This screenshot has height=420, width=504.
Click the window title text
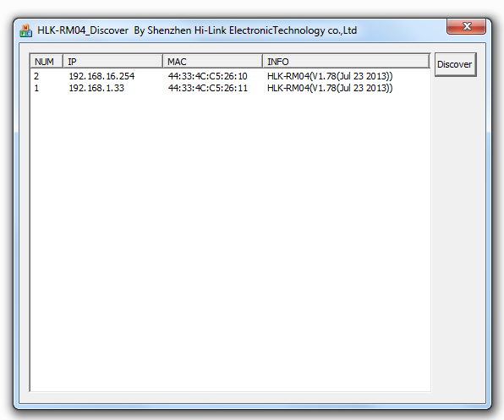[x=197, y=30]
